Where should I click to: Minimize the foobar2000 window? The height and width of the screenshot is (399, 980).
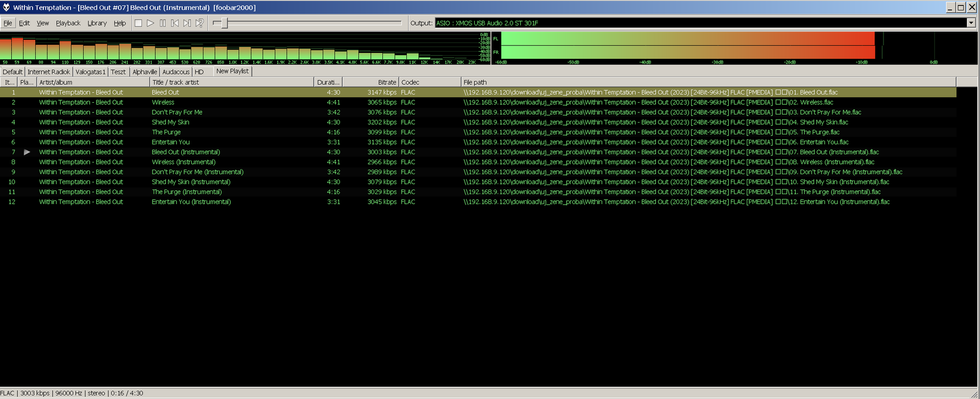[x=950, y=7]
